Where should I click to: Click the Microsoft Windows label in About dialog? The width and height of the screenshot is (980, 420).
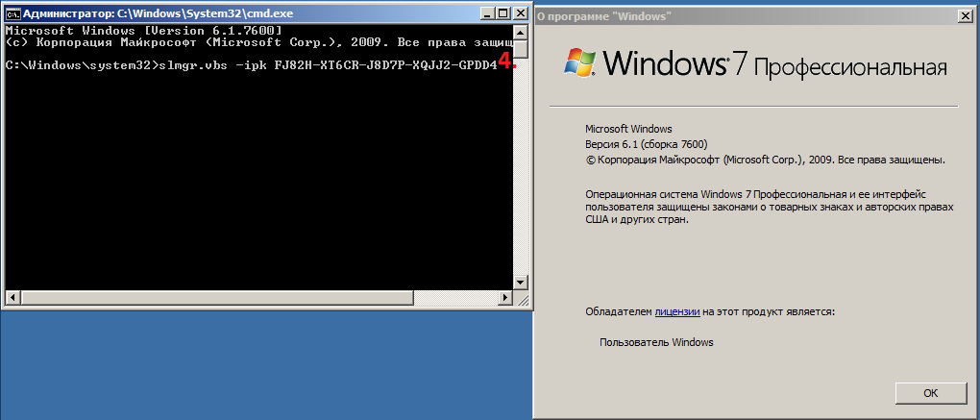[628, 130]
